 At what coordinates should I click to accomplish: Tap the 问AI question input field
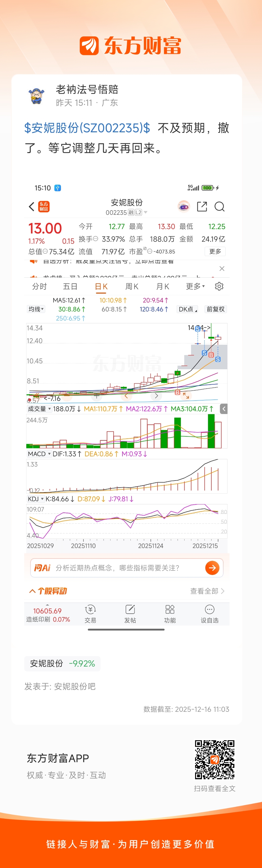[x=127, y=568]
